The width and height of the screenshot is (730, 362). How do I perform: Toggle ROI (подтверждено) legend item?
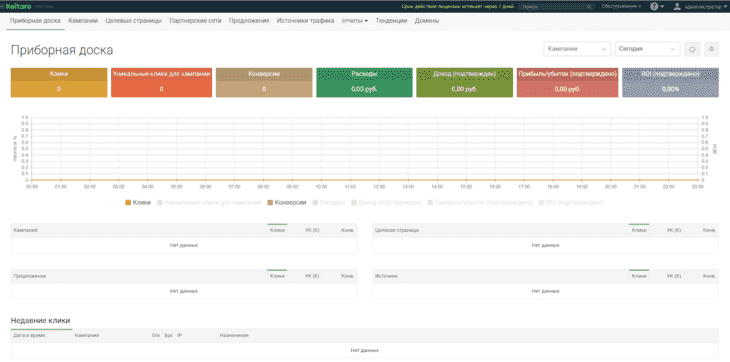(x=571, y=202)
